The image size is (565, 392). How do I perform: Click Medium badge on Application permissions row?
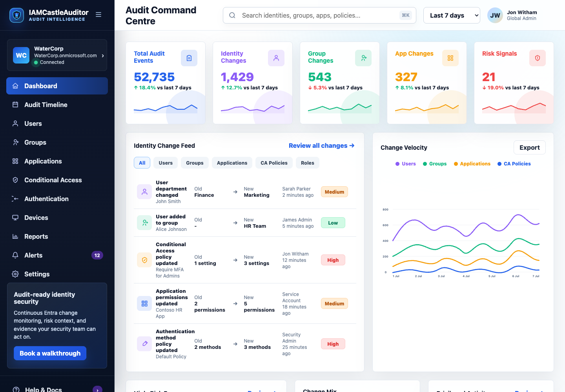pos(334,303)
